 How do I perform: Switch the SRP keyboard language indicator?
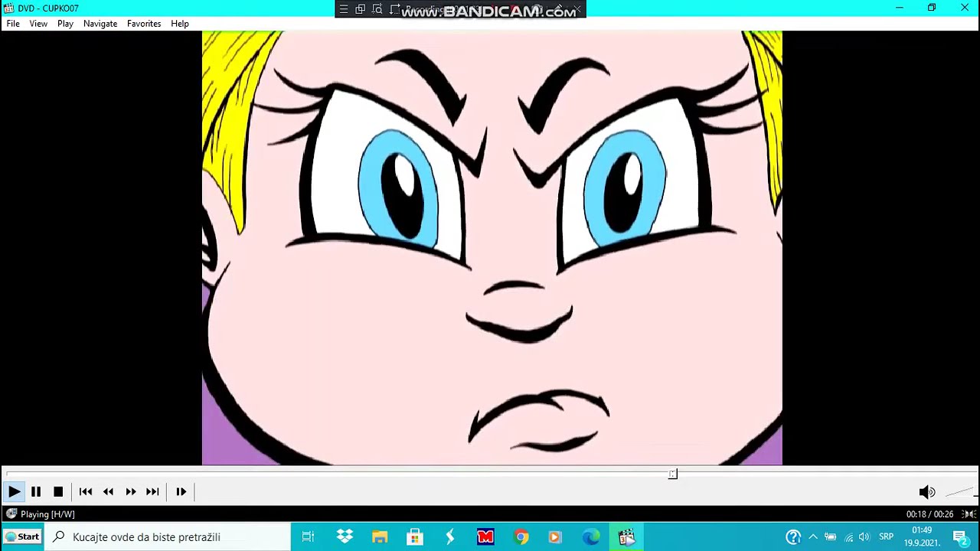pyautogui.click(x=886, y=537)
